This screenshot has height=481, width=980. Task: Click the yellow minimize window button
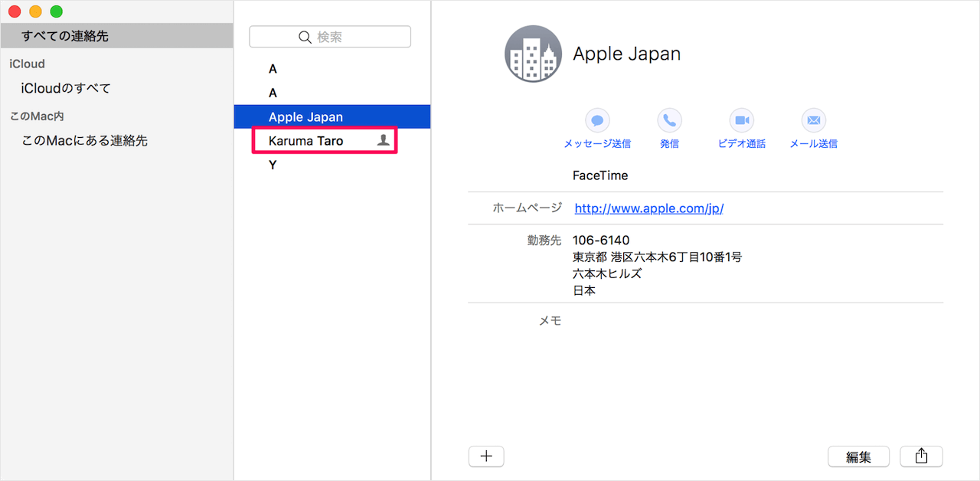(x=35, y=12)
